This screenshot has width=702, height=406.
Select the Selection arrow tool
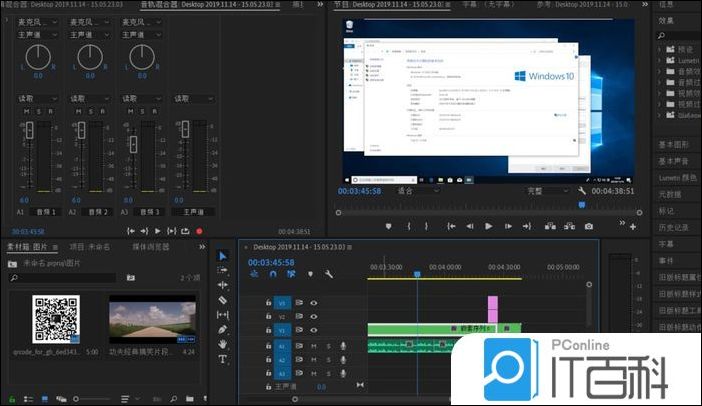(x=223, y=256)
